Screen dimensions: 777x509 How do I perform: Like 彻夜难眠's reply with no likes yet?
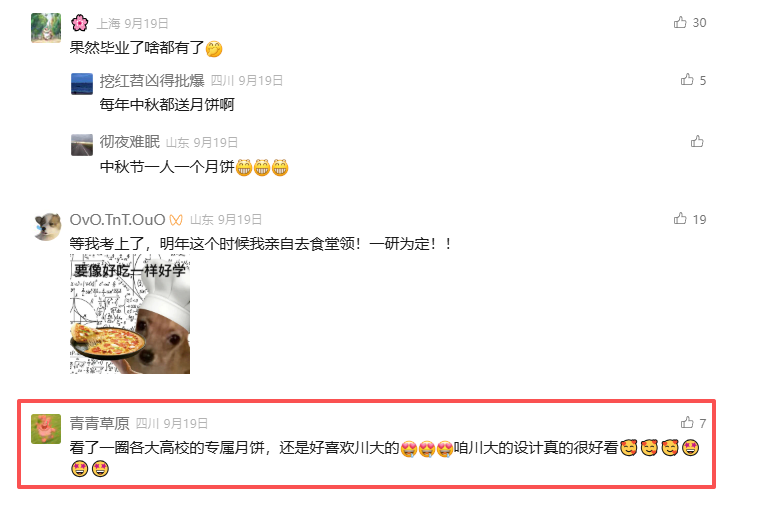697,142
